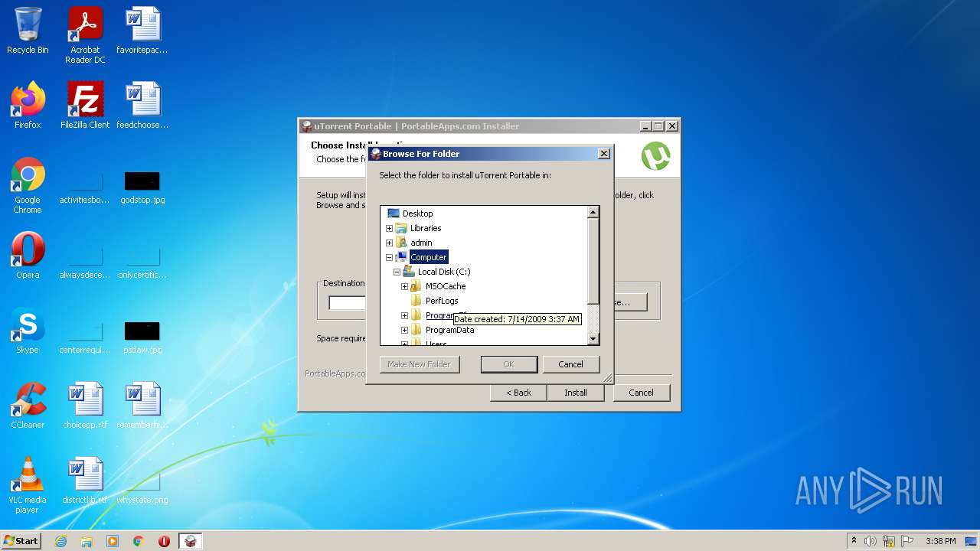This screenshot has height=551, width=980.
Task: Click the network status tray icon
Action: click(x=889, y=541)
